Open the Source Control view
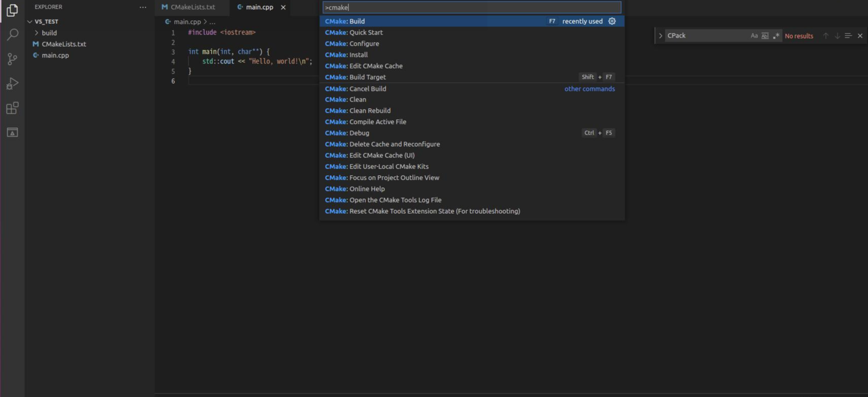868x397 pixels. pos(12,59)
